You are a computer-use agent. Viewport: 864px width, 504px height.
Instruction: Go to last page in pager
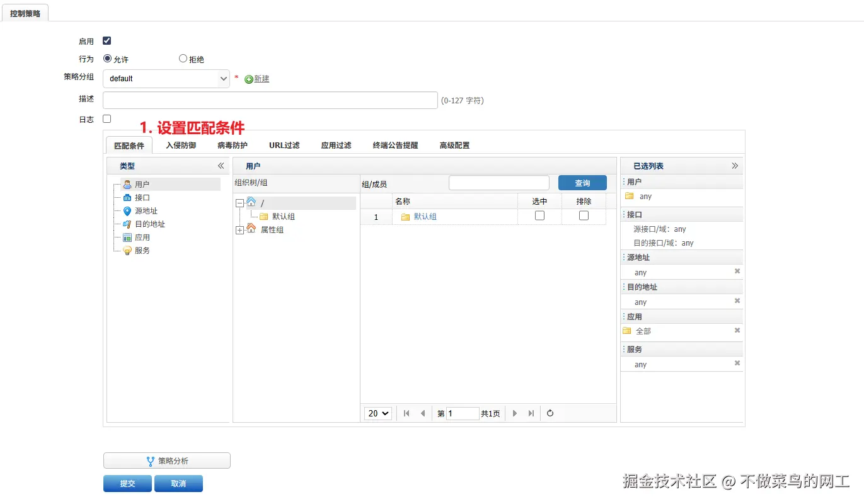pyautogui.click(x=531, y=413)
